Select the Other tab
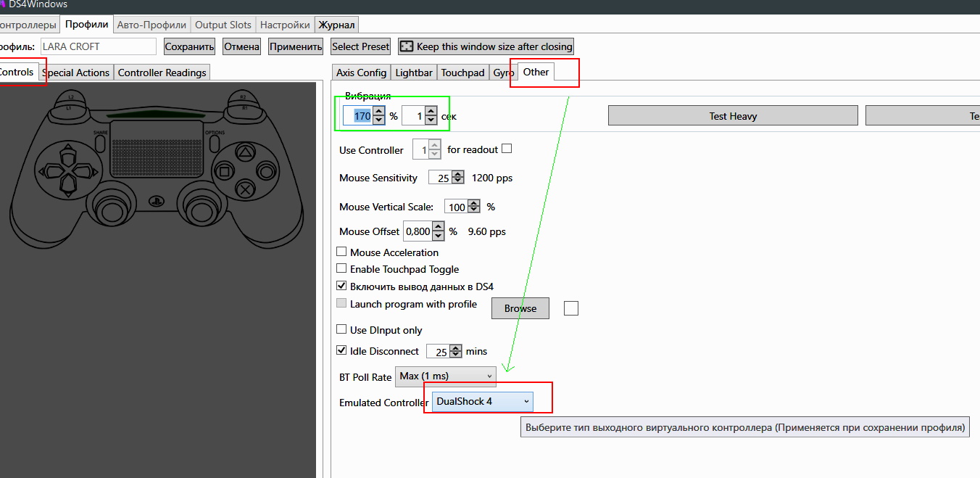 pos(536,72)
